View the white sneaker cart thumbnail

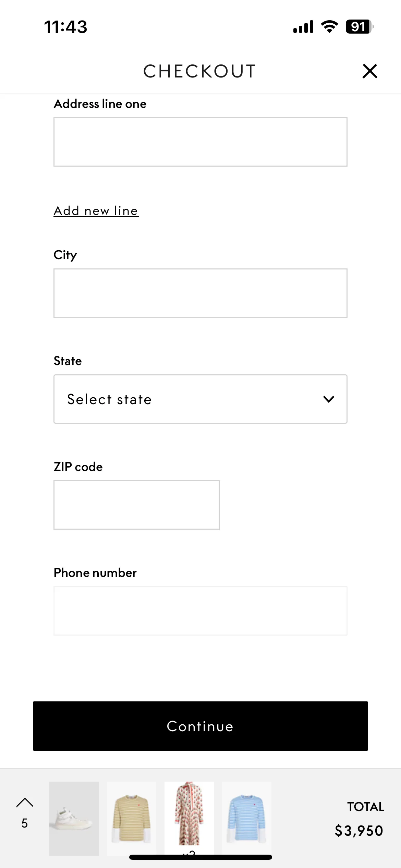[74, 819]
